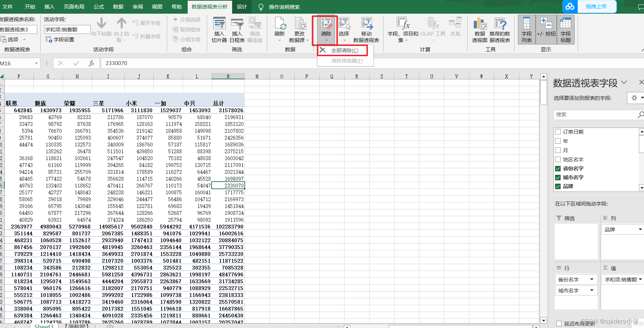Switch to the 数据 ribbon tab
Viewport: 644px width, 328px height.
(x=118, y=7)
